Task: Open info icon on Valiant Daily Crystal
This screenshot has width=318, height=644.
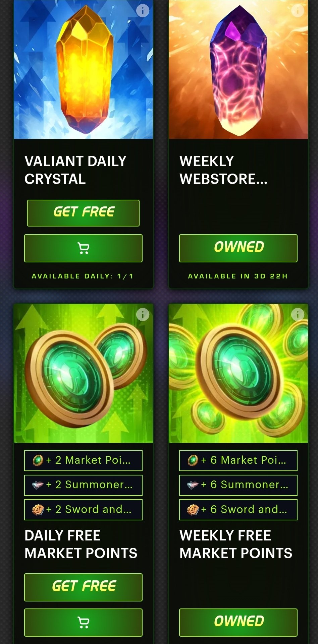Action: (x=143, y=11)
